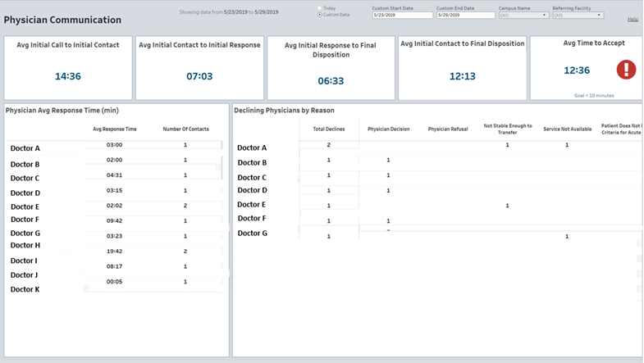Click the 03:15 response time cell
The image size is (644, 363).
coord(115,190)
